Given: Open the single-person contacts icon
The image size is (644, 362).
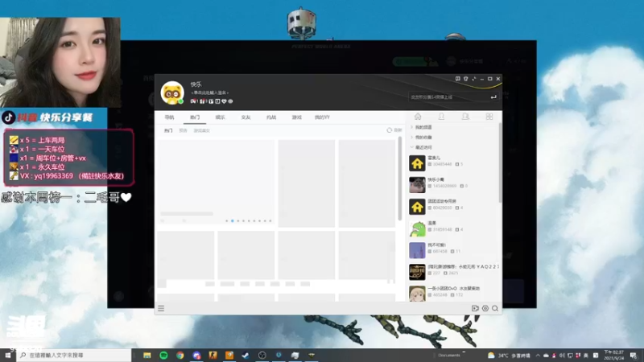Looking at the screenshot, I should [441, 117].
